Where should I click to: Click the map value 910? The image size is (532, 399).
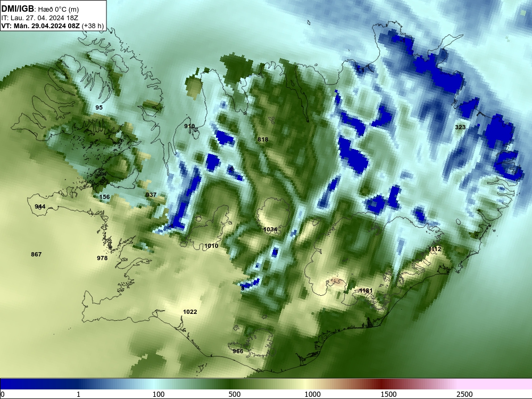click(189, 126)
